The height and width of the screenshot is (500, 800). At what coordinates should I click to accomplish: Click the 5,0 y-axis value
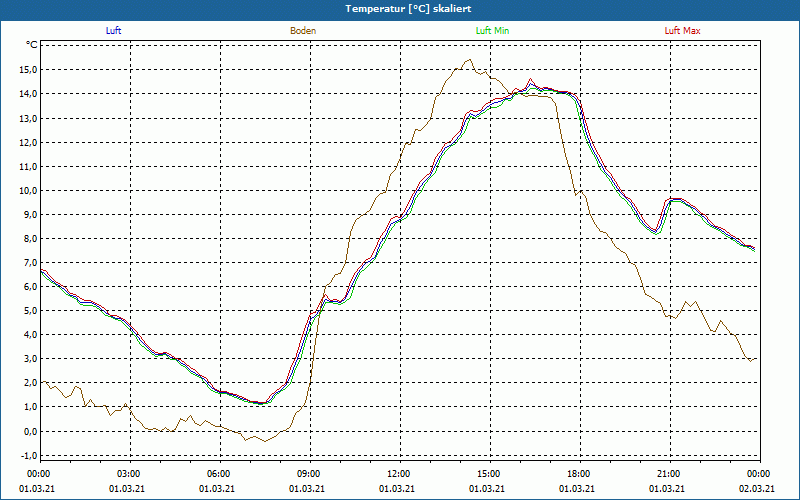[31, 310]
